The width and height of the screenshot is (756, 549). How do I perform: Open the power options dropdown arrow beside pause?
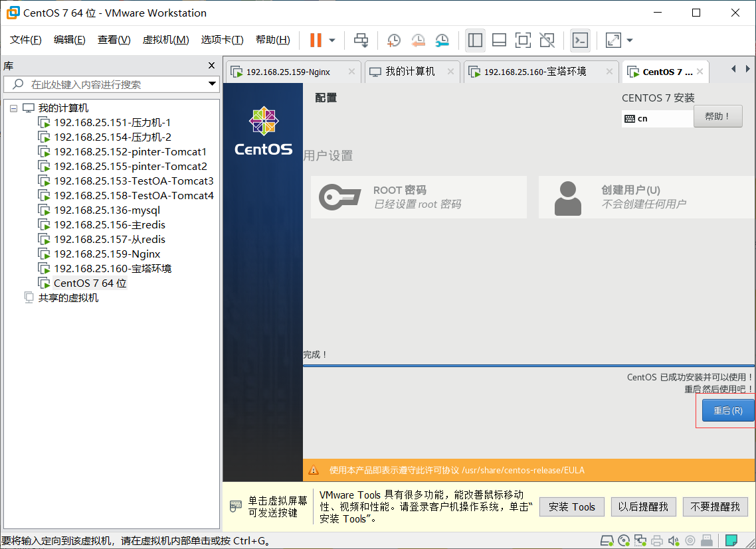[332, 40]
